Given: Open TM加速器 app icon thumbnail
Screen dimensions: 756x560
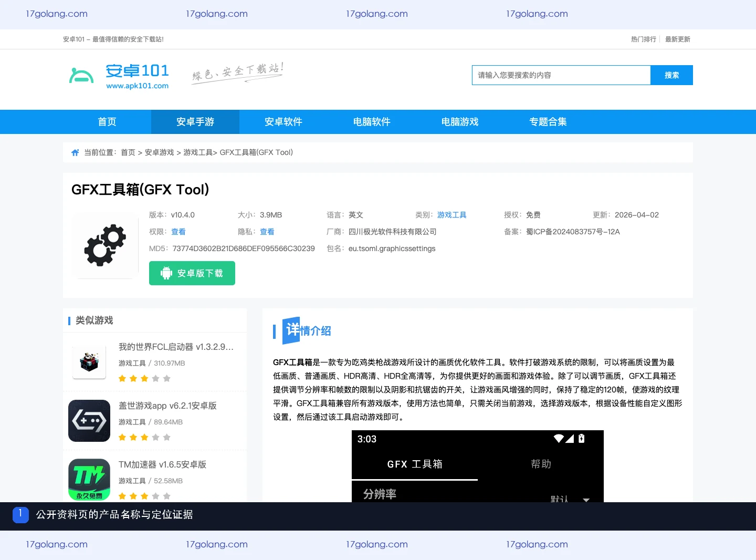Looking at the screenshot, I should [89, 480].
